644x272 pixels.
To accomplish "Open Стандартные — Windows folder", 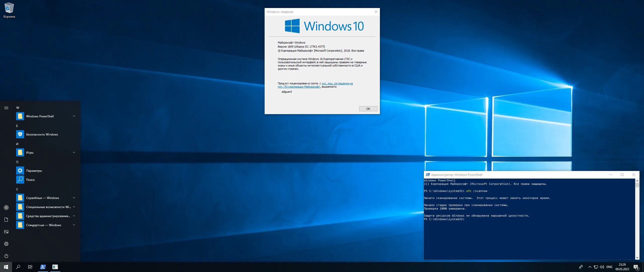I will click(46, 225).
